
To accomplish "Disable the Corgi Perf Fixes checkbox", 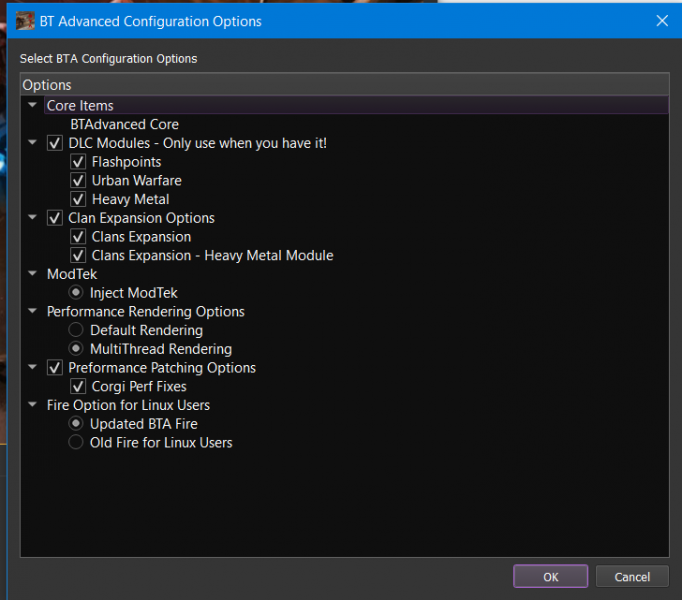I will [77, 387].
